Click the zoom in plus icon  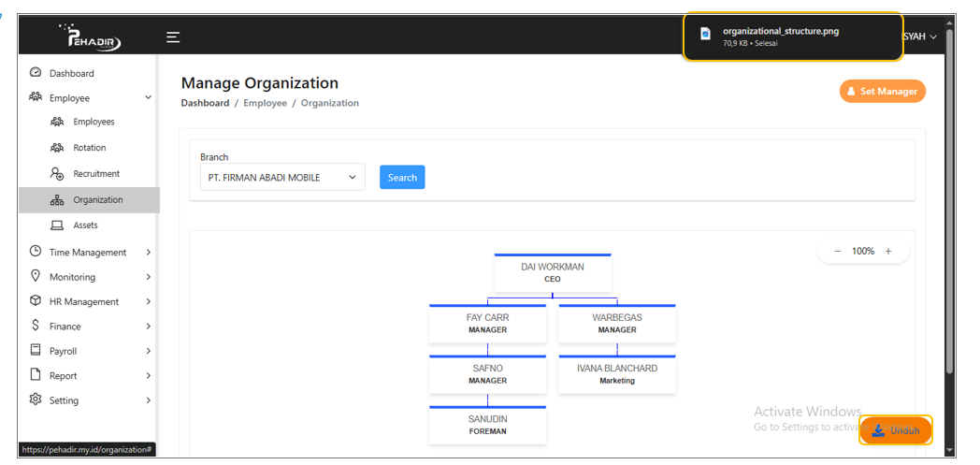click(x=888, y=252)
